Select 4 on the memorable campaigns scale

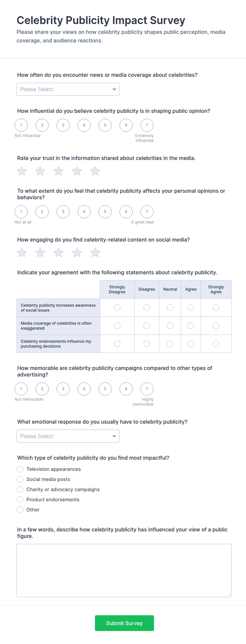(x=84, y=389)
